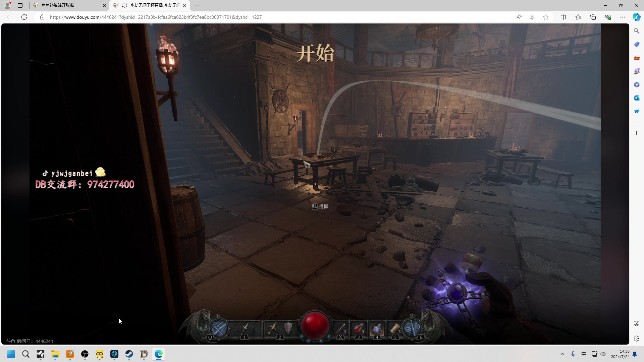Click the 斗鱼 房间号: 4446241 label
Viewport: 644px width, 362px height.
(x=30, y=341)
